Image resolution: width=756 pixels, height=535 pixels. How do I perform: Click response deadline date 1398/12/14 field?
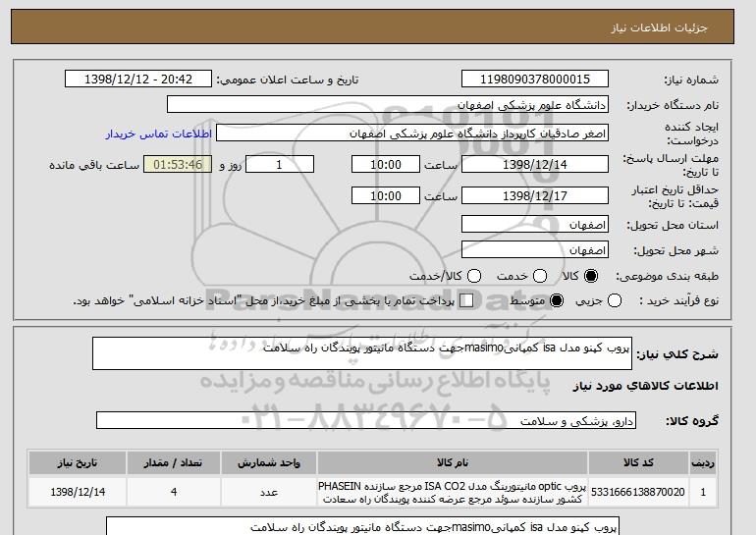[535, 164]
